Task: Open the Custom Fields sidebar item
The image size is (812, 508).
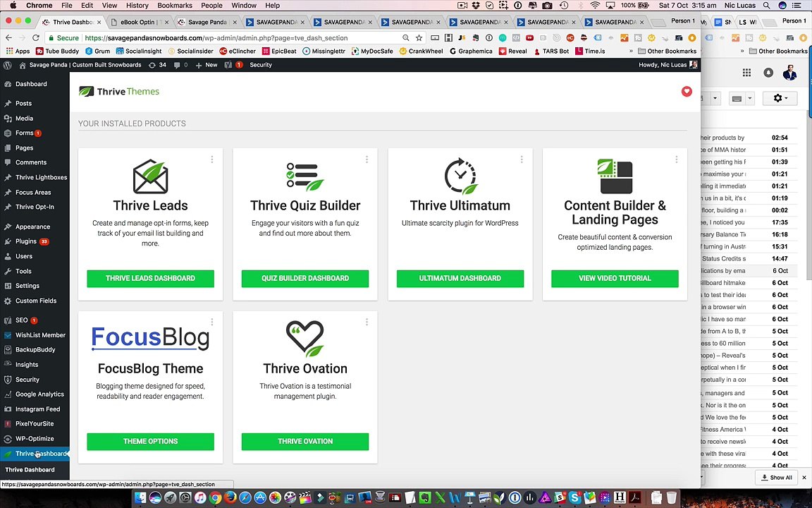Action: (x=35, y=301)
